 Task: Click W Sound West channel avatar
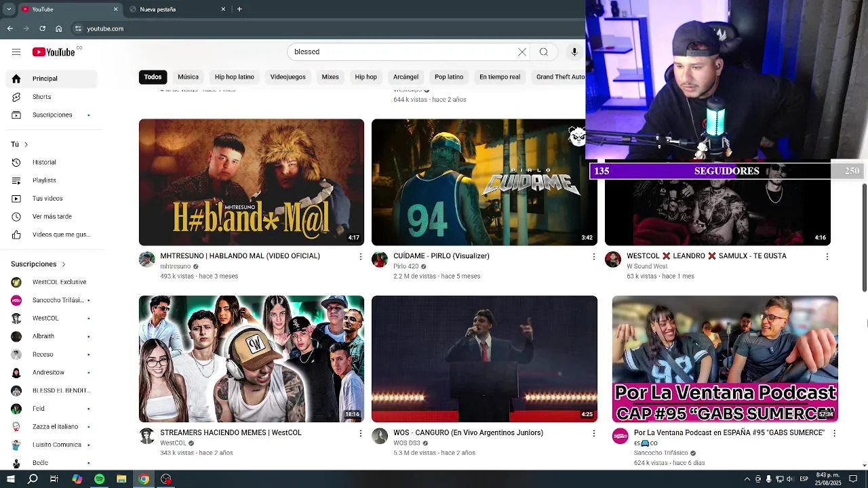(x=613, y=260)
